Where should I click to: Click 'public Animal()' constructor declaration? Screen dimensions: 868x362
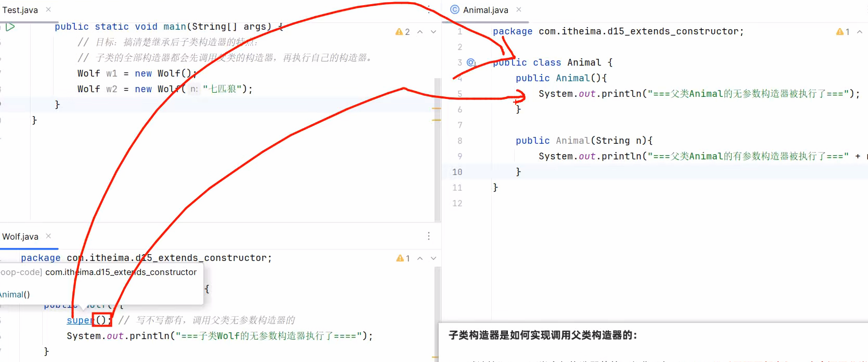[x=561, y=78]
